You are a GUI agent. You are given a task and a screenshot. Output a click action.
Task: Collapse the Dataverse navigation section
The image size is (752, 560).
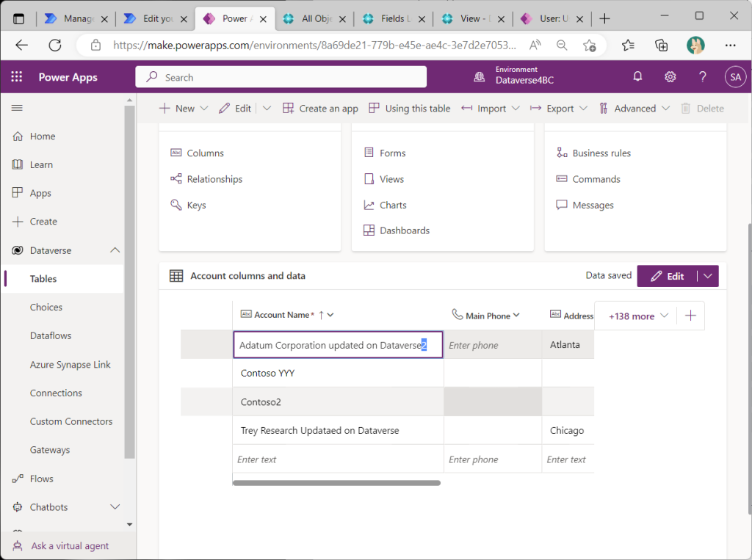click(x=115, y=250)
